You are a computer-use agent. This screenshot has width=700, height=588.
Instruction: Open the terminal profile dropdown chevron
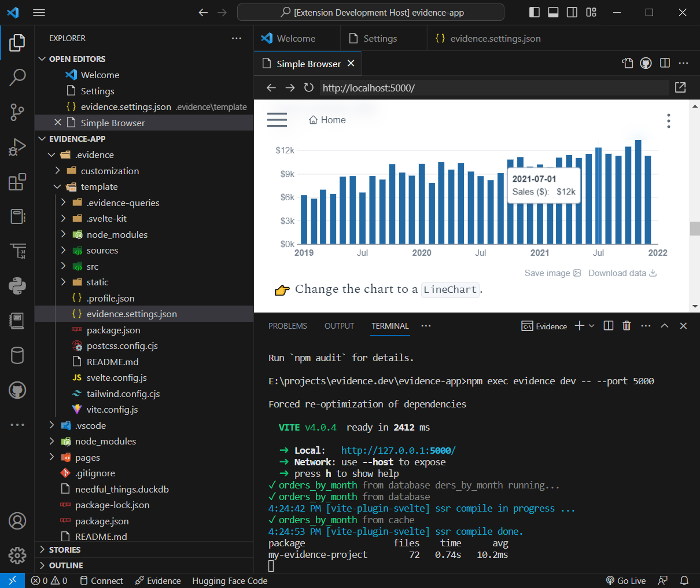[x=591, y=325]
